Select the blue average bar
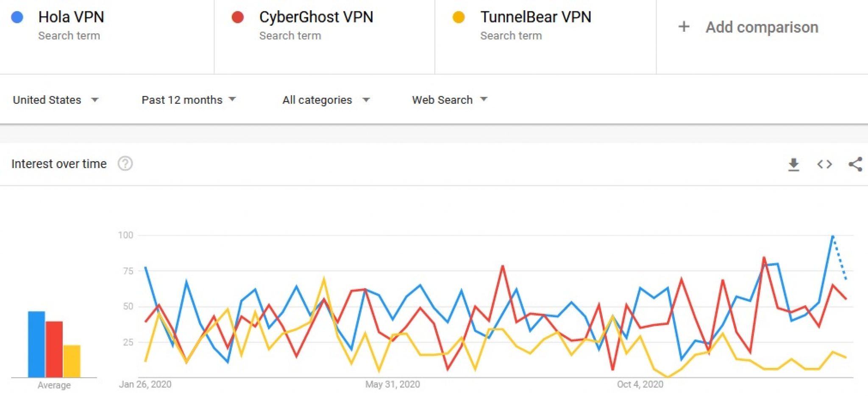The width and height of the screenshot is (868, 403). pyautogui.click(x=36, y=344)
